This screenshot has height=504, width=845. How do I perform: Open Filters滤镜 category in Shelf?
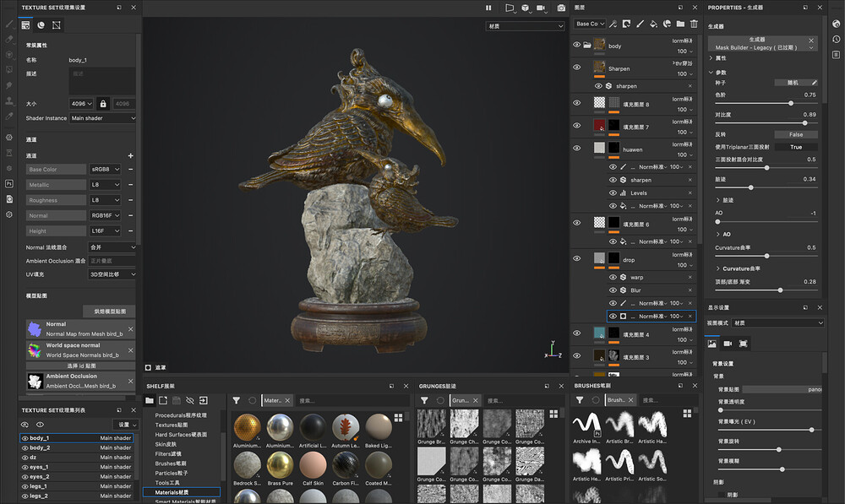[x=167, y=454]
